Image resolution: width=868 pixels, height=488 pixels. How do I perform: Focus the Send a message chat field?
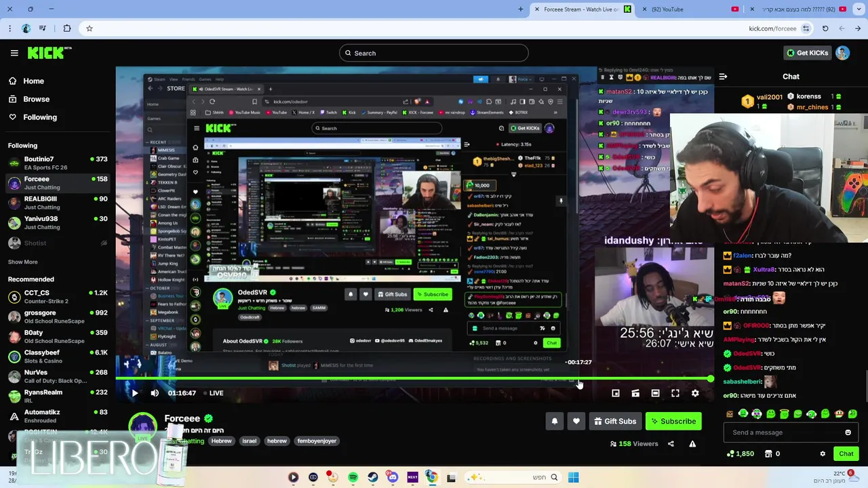[x=783, y=432]
